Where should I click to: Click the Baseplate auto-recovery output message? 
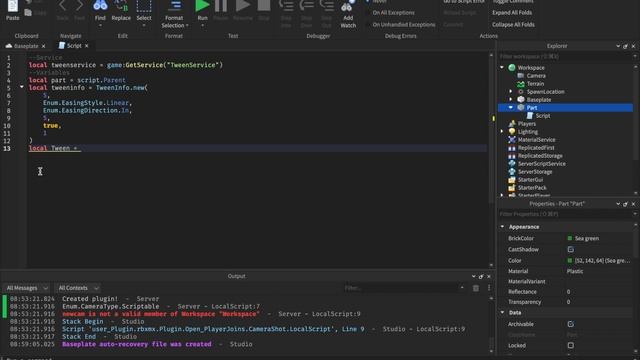coord(137,344)
